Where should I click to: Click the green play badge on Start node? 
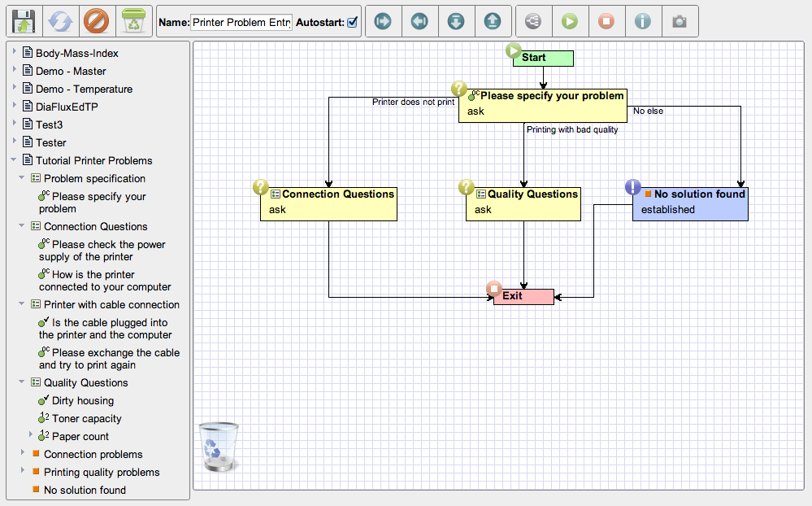[513, 50]
